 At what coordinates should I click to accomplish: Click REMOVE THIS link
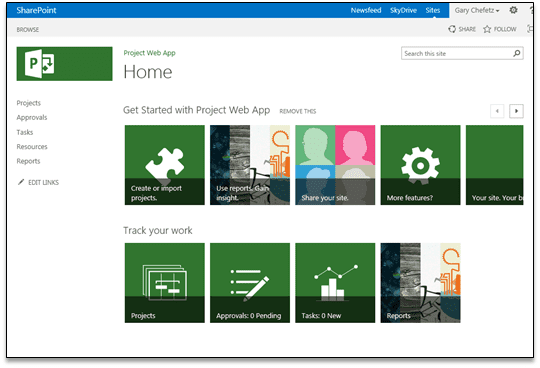(x=298, y=111)
